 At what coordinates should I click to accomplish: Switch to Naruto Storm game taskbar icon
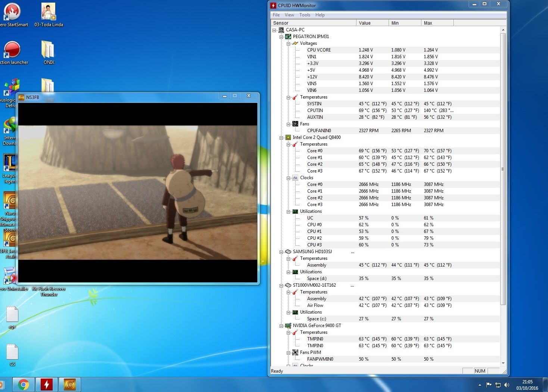pyautogui.click(x=69, y=385)
